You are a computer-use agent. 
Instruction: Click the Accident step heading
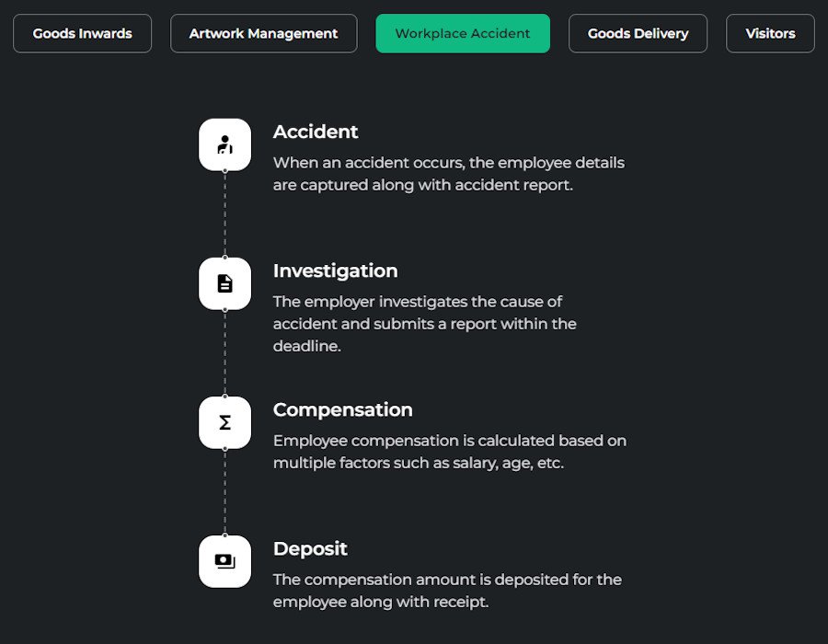point(316,132)
